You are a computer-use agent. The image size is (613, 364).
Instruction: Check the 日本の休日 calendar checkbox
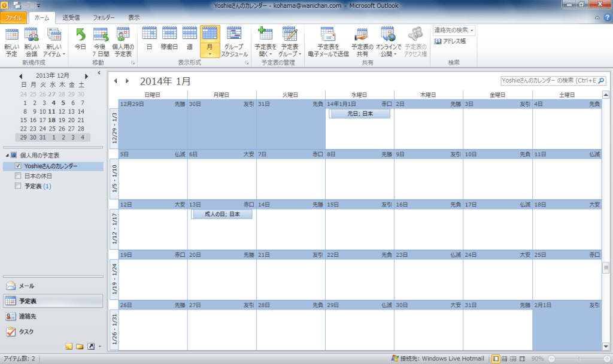(x=17, y=176)
